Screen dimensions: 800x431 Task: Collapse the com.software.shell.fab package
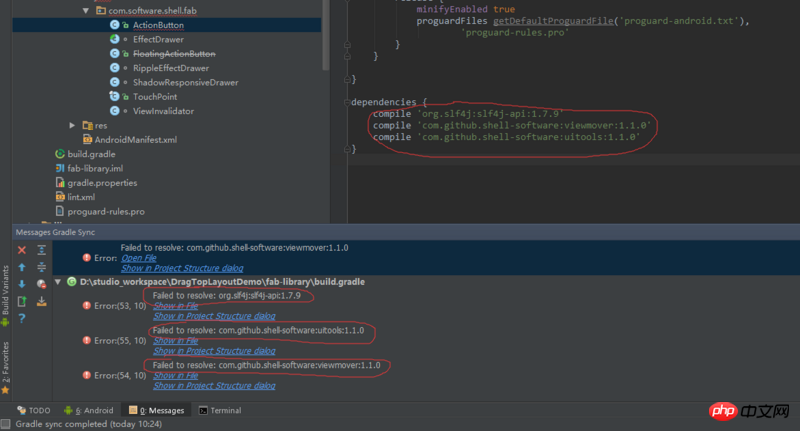(x=86, y=9)
